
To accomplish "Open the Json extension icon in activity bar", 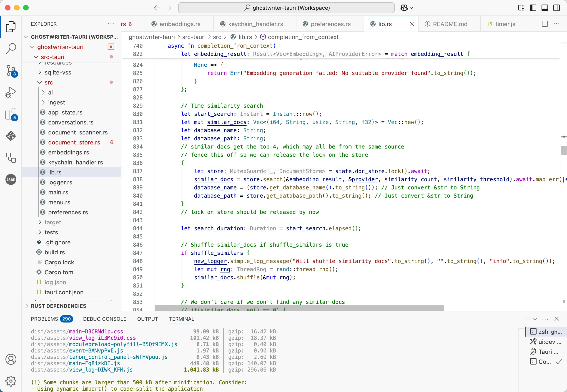I will click(x=11, y=179).
